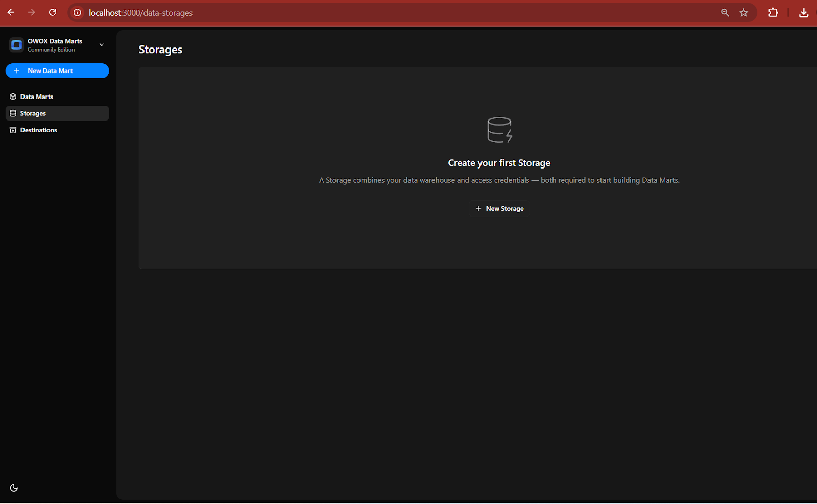Toggle dark mode with the moon icon
This screenshot has width=817, height=504.
pyautogui.click(x=13, y=488)
